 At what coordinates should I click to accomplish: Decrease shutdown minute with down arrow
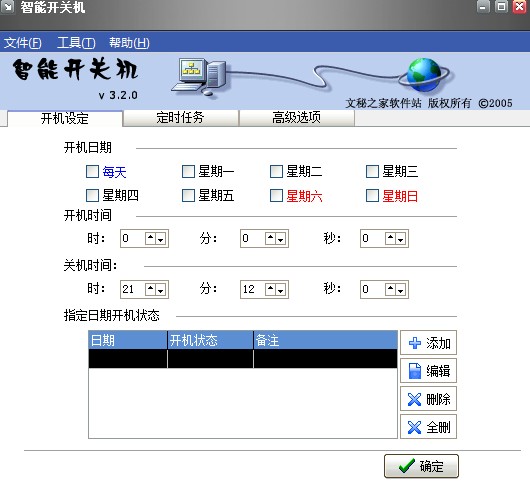click(x=280, y=289)
